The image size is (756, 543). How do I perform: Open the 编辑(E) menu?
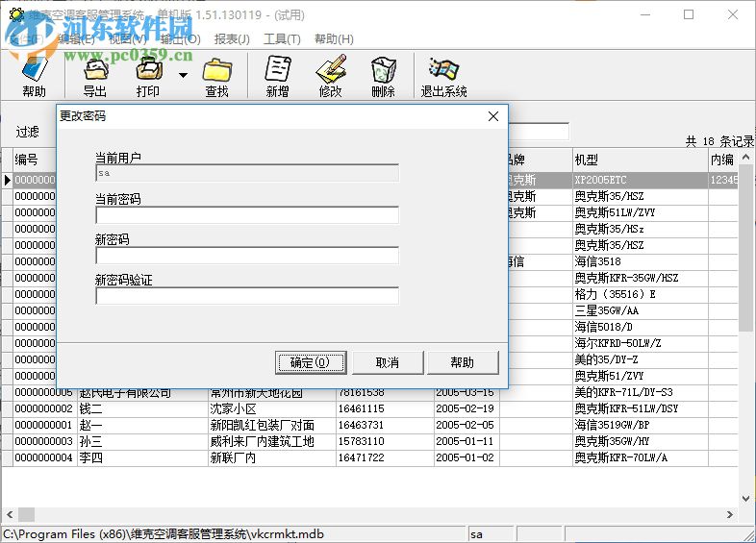[76, 39]
